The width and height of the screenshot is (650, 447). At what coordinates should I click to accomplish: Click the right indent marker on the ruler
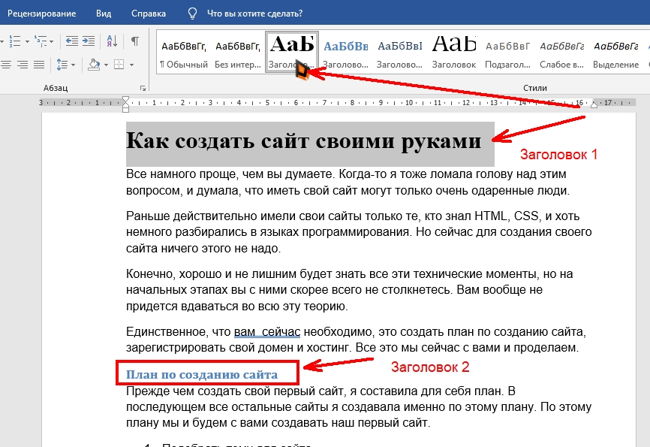pyautogui.click(x=594, y=104)
